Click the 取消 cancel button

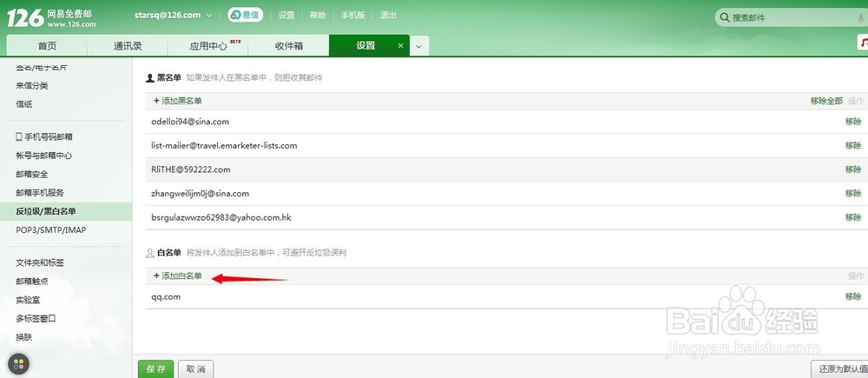(195, 369)
